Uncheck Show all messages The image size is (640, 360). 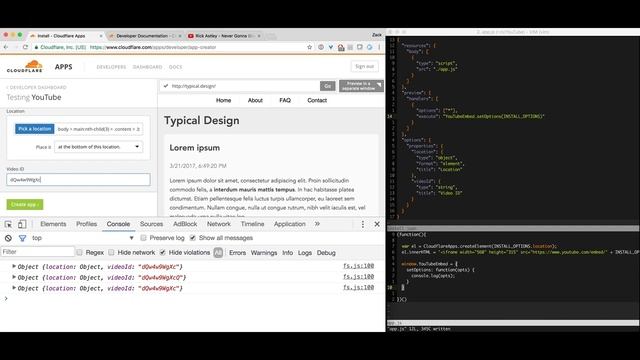click(x=193, y=238)
